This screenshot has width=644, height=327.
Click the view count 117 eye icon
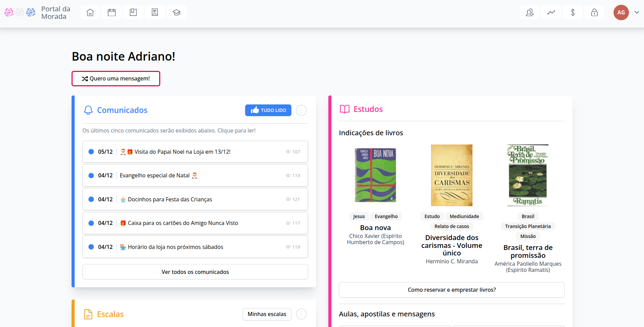(x=288, y=223)
